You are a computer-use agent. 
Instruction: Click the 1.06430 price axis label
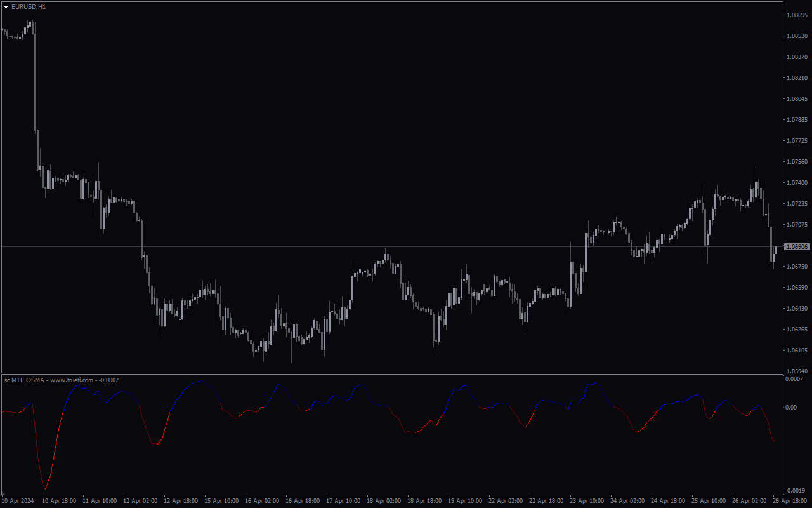pos(797,308)
